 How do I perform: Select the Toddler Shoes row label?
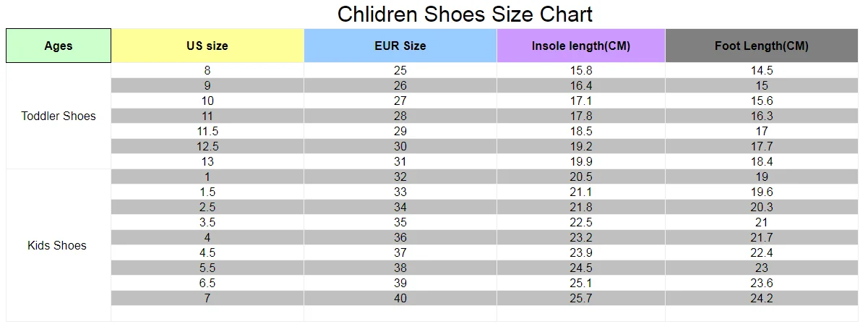tap(59, 116)
